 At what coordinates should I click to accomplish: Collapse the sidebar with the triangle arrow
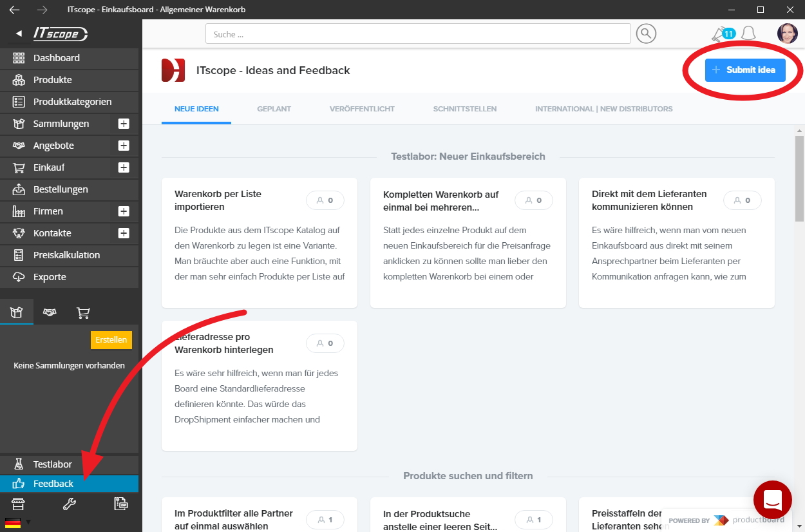pyautogui.click(x=19, y=33)
